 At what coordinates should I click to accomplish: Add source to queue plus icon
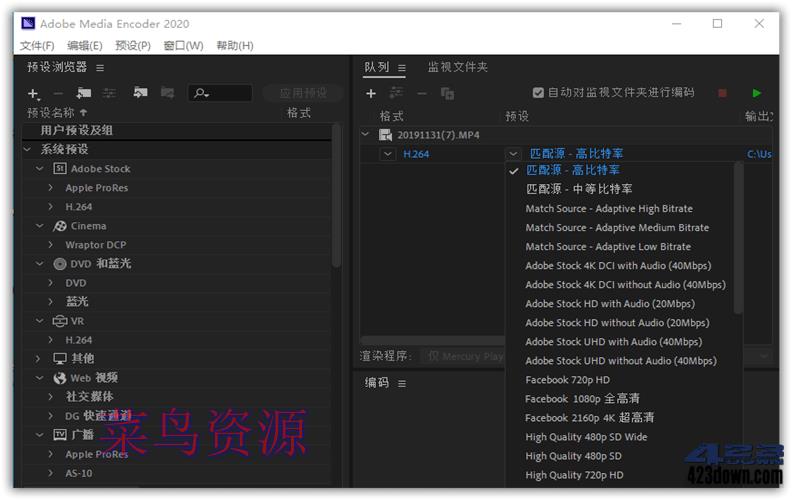click(x=371, y=93)
